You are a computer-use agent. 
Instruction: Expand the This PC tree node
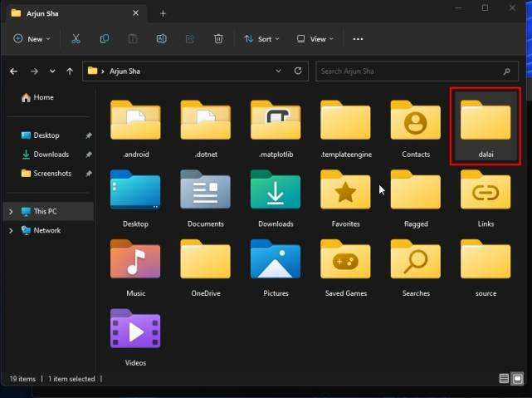(x=11, y=212)
